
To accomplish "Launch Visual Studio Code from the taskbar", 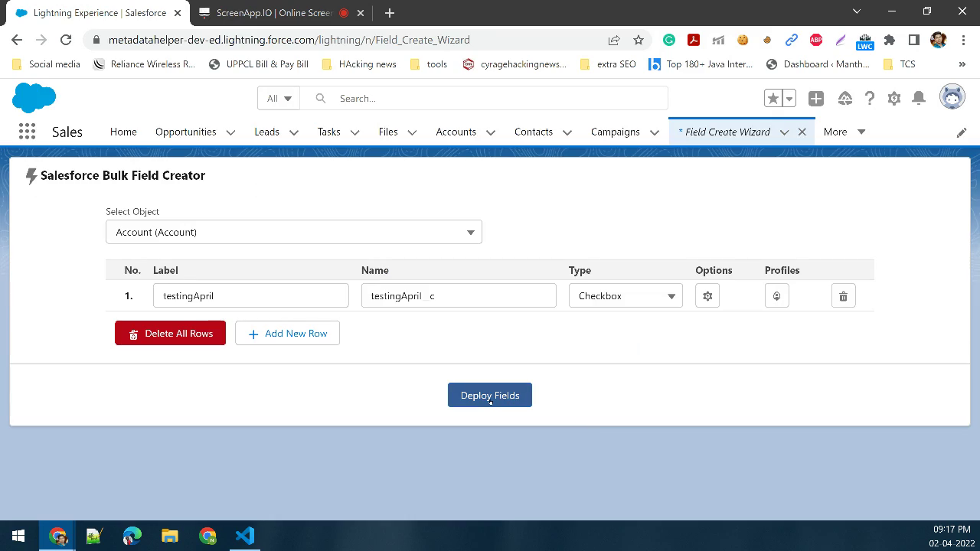I will tap(244, 535).
